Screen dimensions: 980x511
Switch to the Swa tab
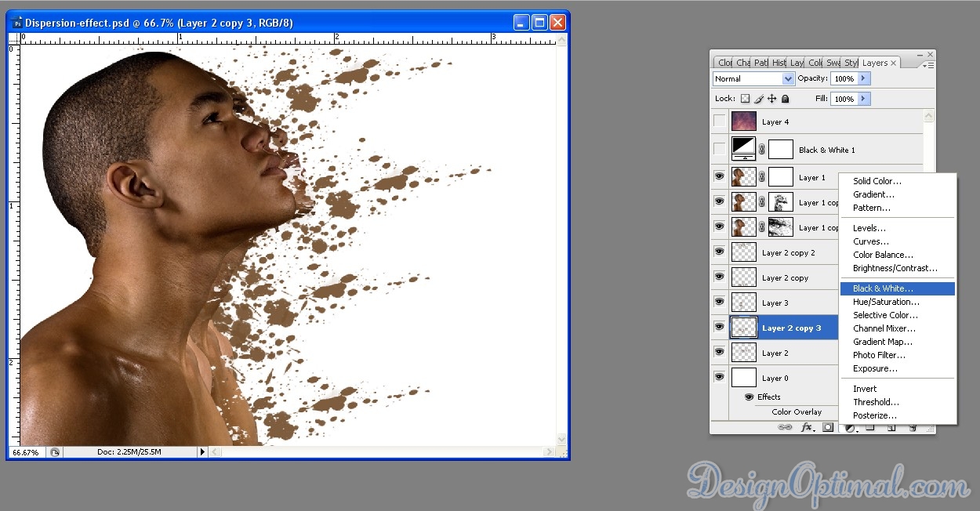tap(833, 63)
